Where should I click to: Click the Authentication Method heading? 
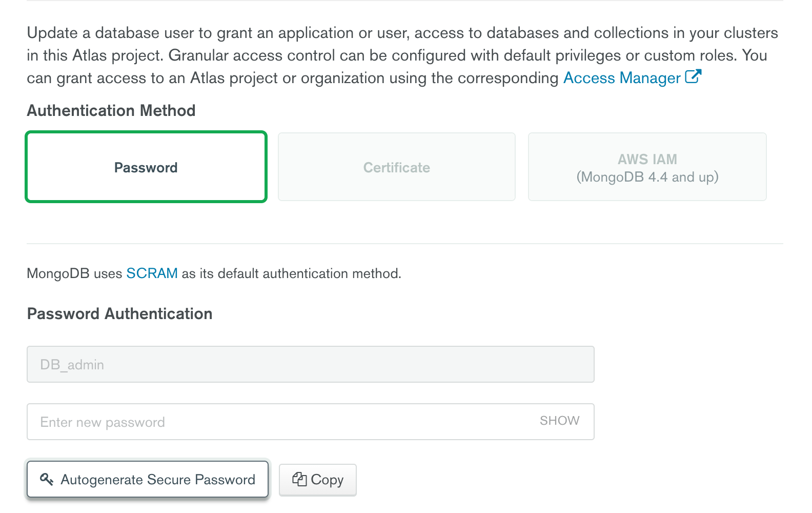[x=111, y=111]
